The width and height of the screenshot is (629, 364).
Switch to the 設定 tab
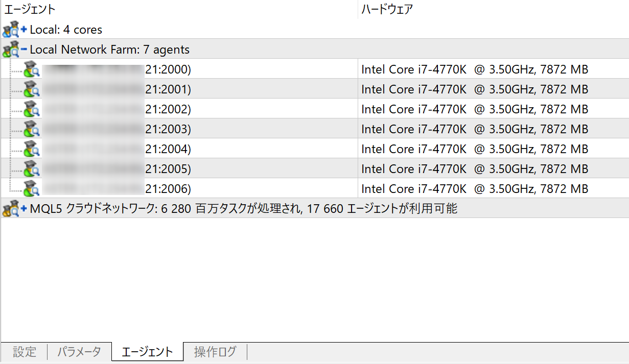(25, 352)
